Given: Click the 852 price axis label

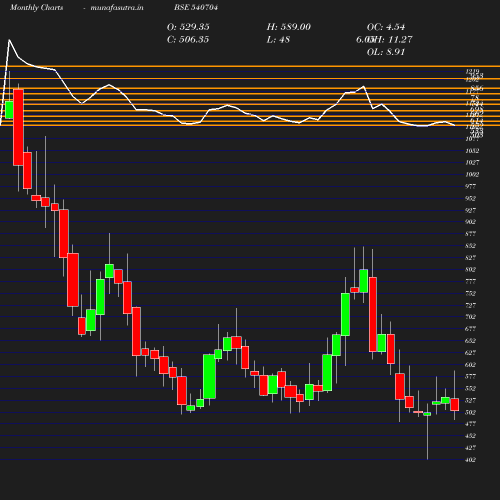Looking at the screenshot, I should tap(470, 246).
